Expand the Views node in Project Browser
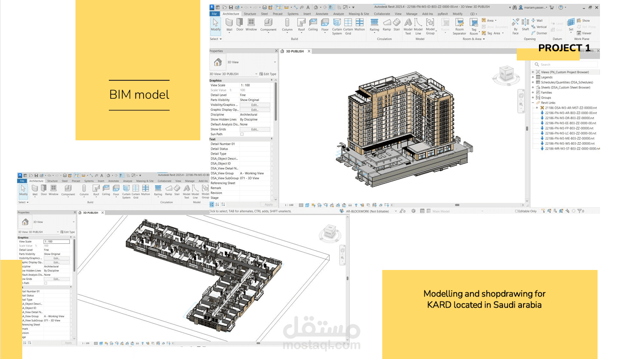The height and width of the screenshot is (359, 644). click(533, 72)
